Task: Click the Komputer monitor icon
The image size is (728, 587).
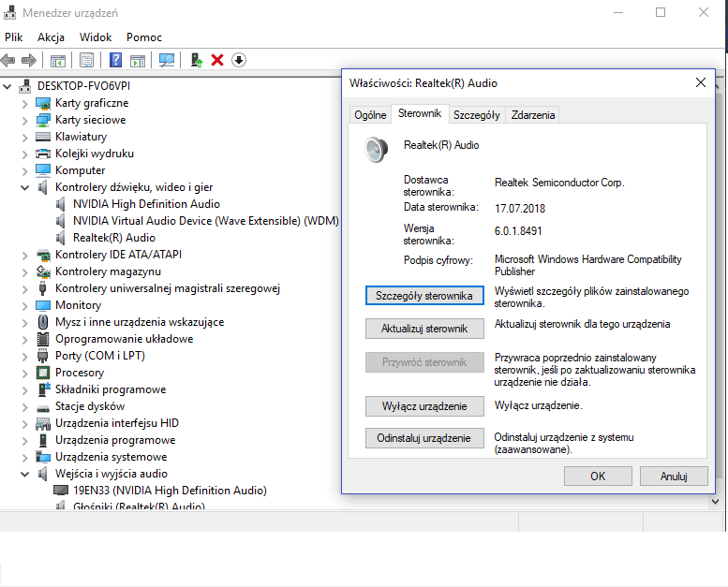Action: (43, 170)
